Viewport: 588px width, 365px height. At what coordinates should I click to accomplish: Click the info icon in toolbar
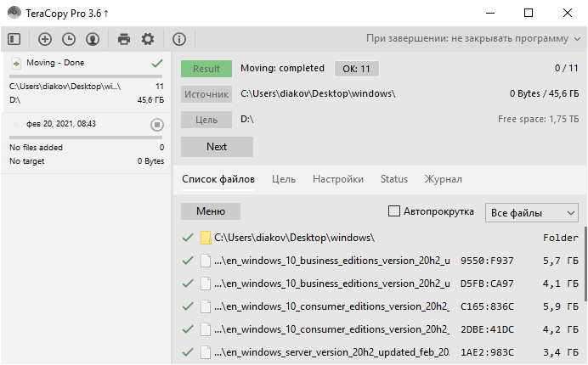pos(179,38)
